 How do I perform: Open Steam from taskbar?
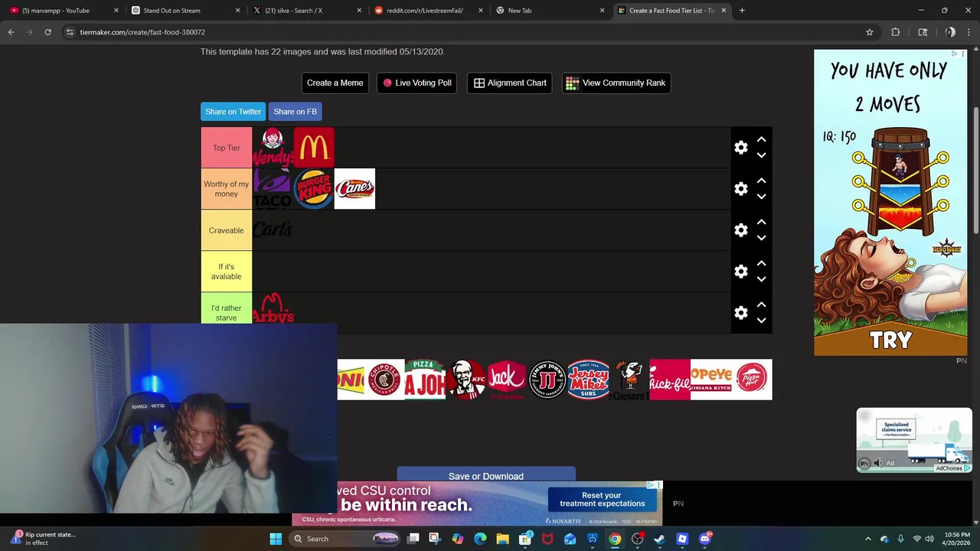tap(659, 539)
